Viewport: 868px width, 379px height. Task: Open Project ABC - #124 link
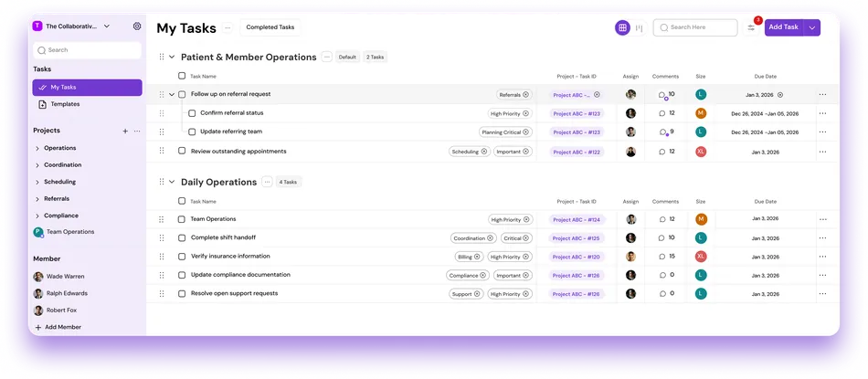click(x=577, y=220)
